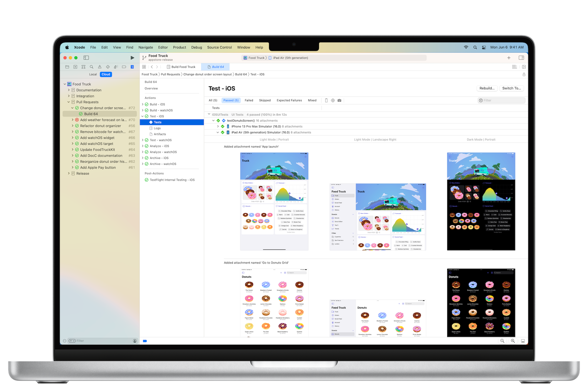Select the run build play button icon
Viewport: 588px width, 387px height.
pyautogui.click(x=132, y=58)
